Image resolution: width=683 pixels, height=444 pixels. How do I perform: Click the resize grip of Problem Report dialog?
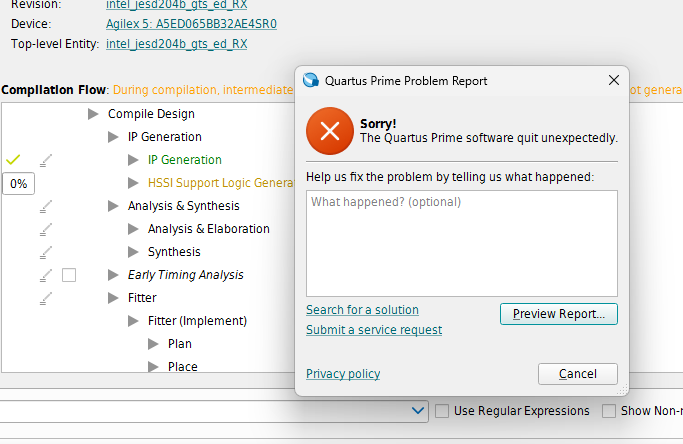pyautogui.click(x=622, y=390)
